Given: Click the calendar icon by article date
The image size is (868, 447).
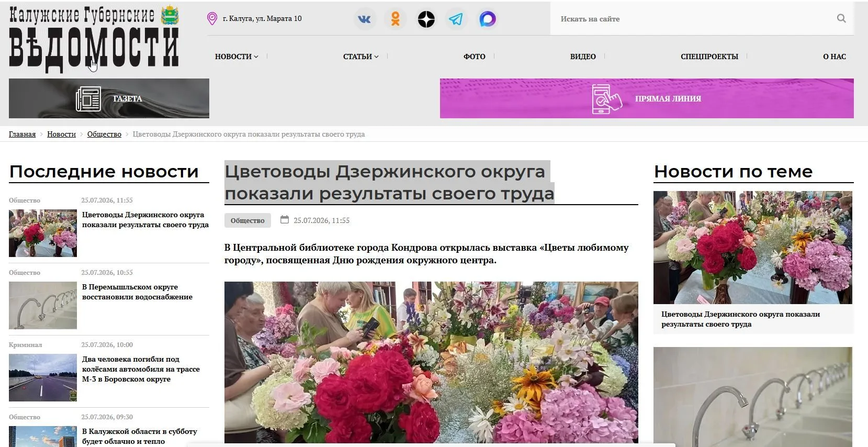Looking at the screenshot, I should coord(285,220).
